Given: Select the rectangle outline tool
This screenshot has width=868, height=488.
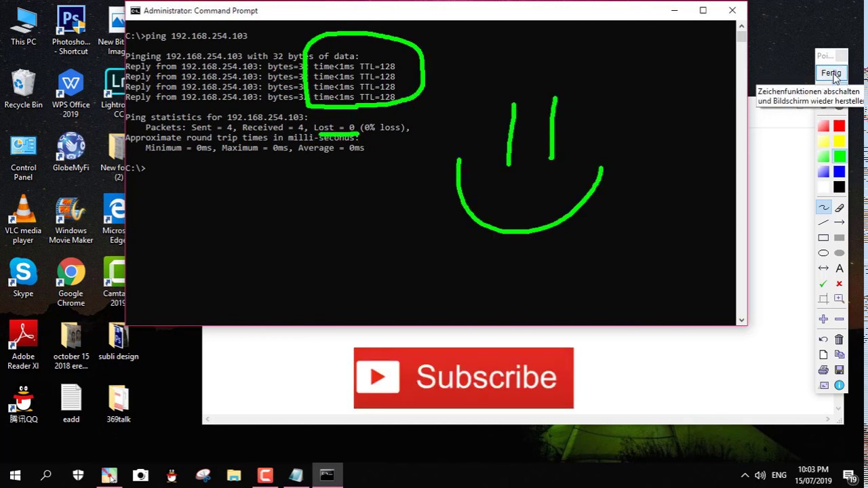Looking at the screenshot, I should 823,237.
